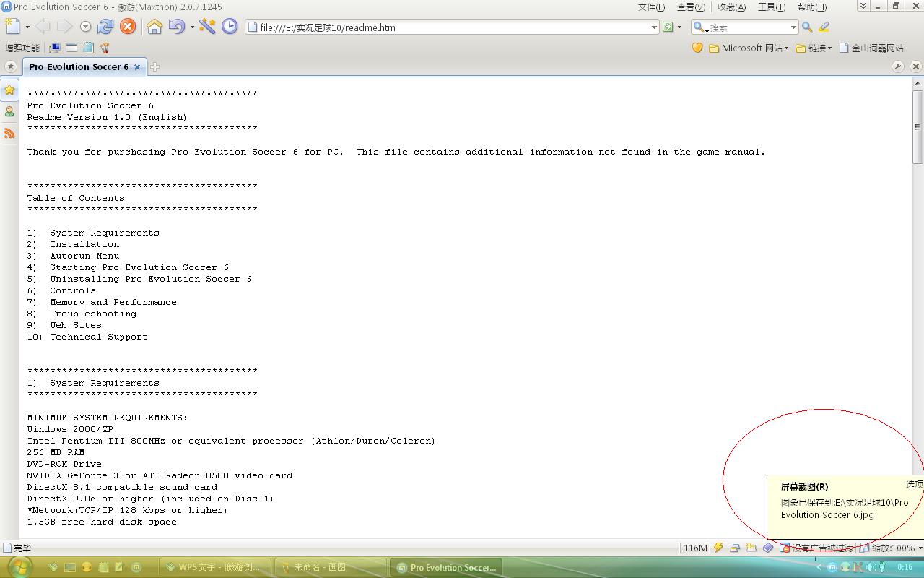Go forward with the Forward arrow
This screenshot has height=578, width=924.
coord(64,27)
